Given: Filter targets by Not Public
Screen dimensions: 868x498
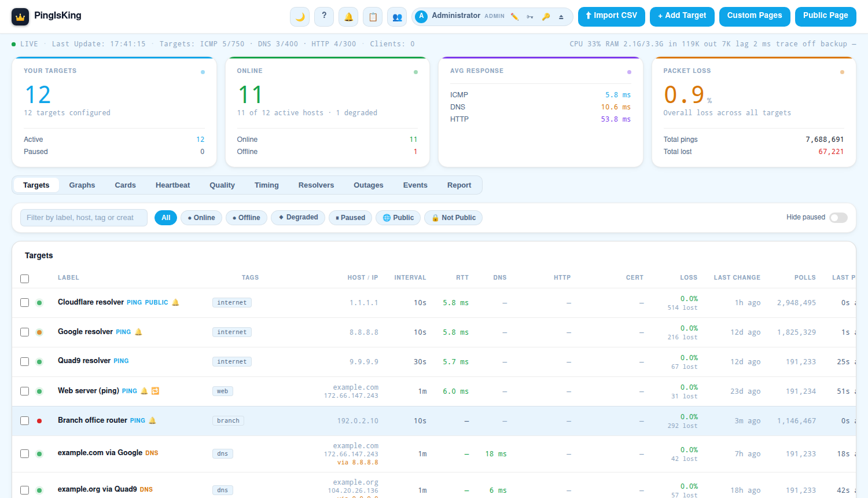Looking at the screenshot, I should [x=454, y=218].
